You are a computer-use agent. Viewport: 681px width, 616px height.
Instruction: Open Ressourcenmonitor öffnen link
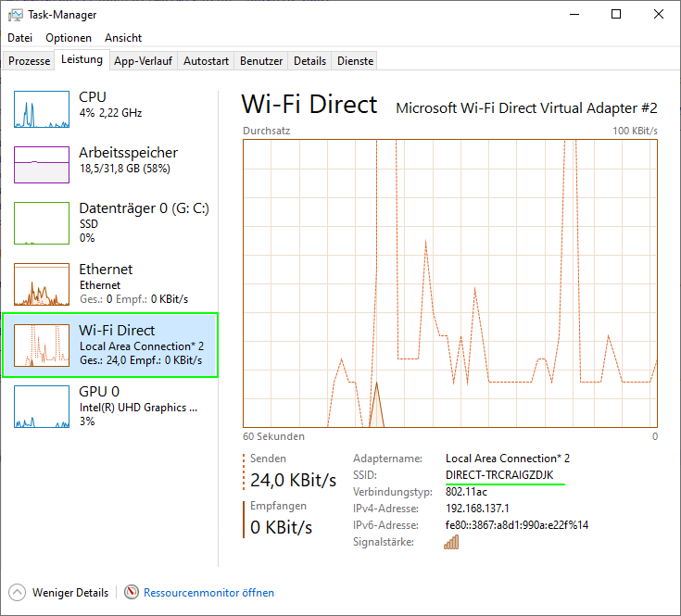point(208,593)
